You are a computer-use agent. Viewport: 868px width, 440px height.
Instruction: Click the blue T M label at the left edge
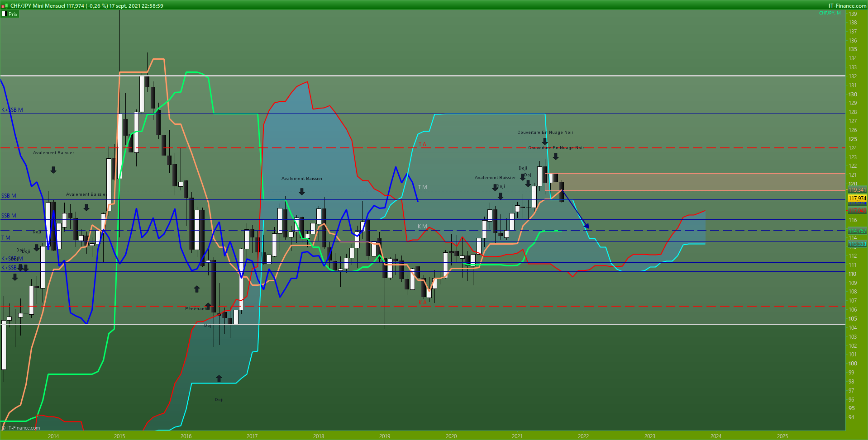pyautogui.click(x=6, y=238)
